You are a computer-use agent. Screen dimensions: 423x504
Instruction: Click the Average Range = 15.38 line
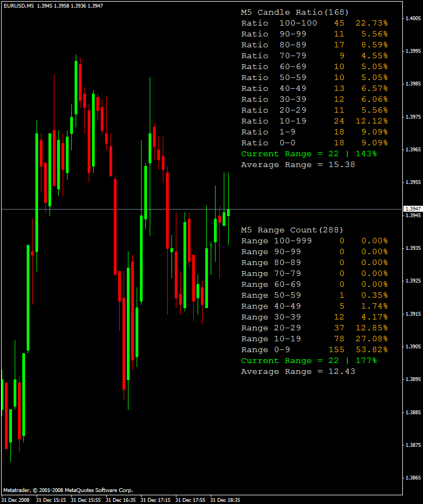[298, 165]
